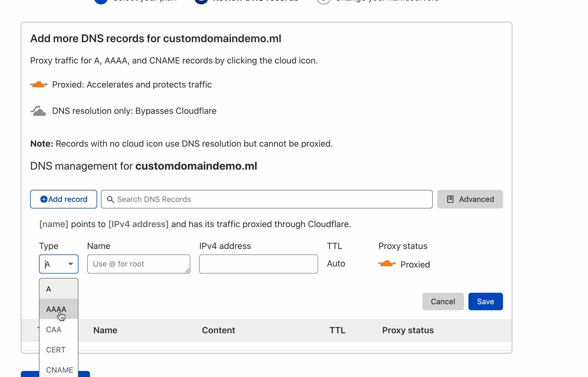Cancel the new DNS record

point(443,301)
